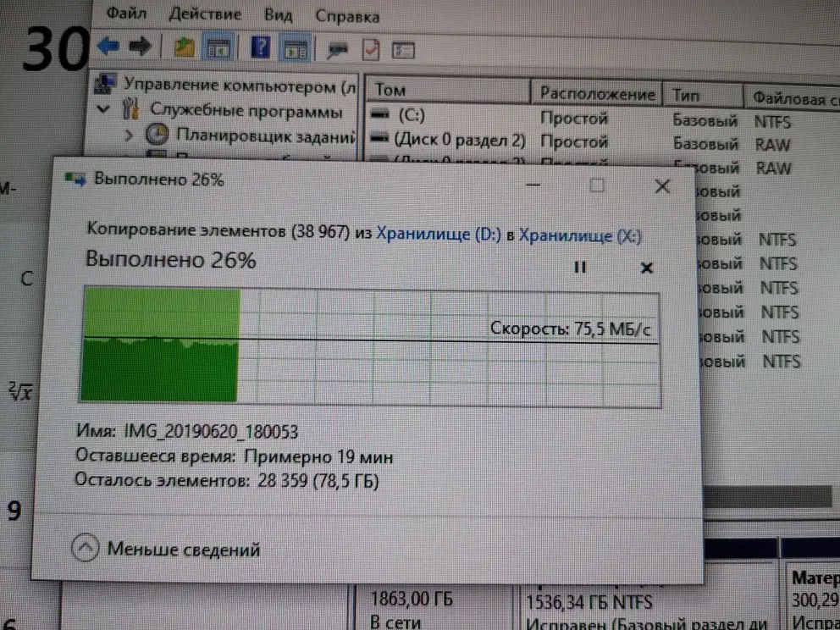This screenshot has height=630, width=840.
Task: Collapse the Служебные программы tree node
Action: pyautogui.click(x=104, y=110)
